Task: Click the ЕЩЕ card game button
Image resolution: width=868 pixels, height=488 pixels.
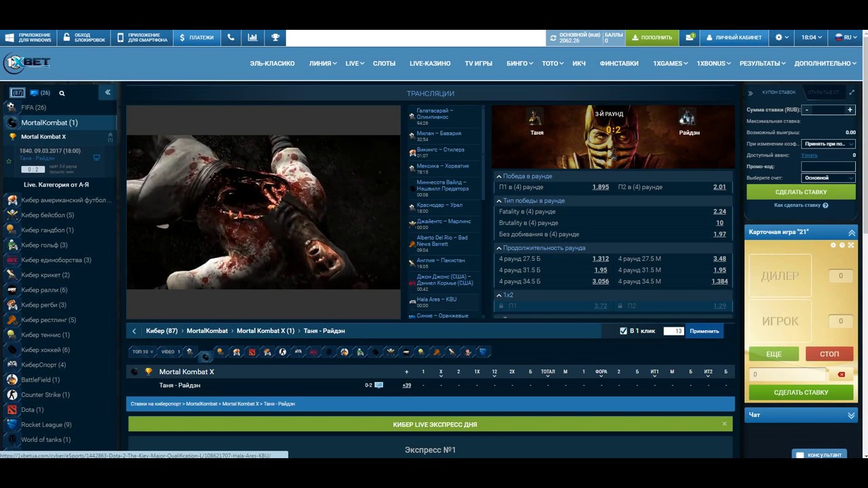Action: (x=774, y=354)
